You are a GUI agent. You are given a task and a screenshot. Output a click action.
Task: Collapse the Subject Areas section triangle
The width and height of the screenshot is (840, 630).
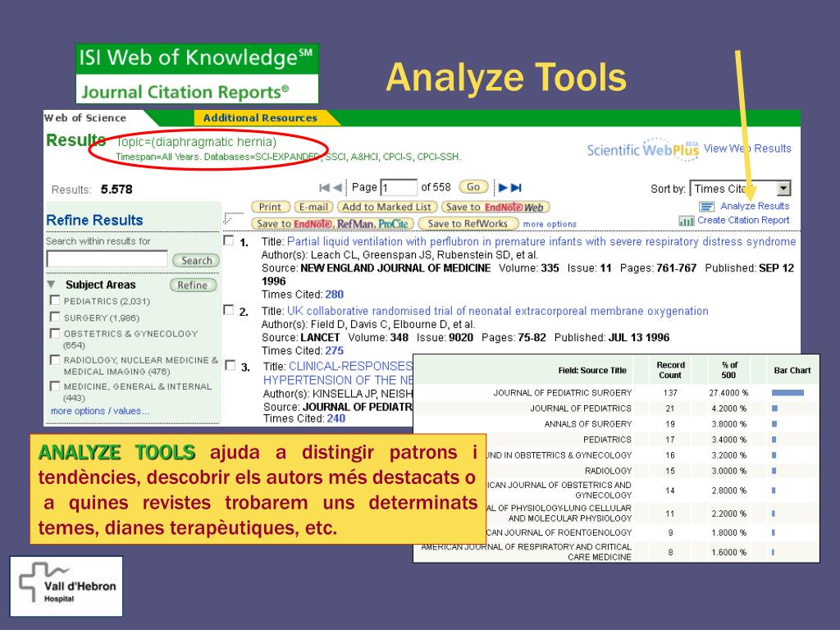52,285
